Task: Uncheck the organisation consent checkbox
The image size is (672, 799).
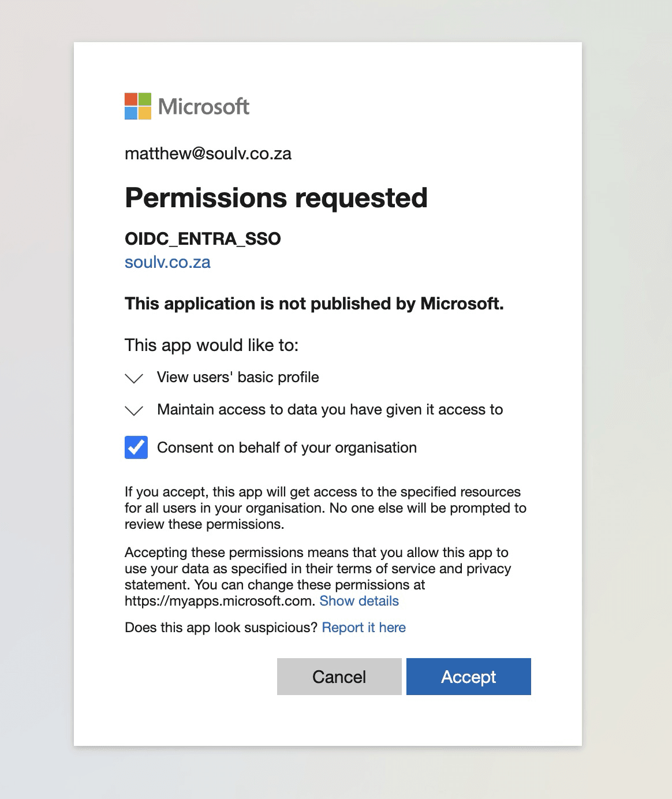Action: [136, 447]
